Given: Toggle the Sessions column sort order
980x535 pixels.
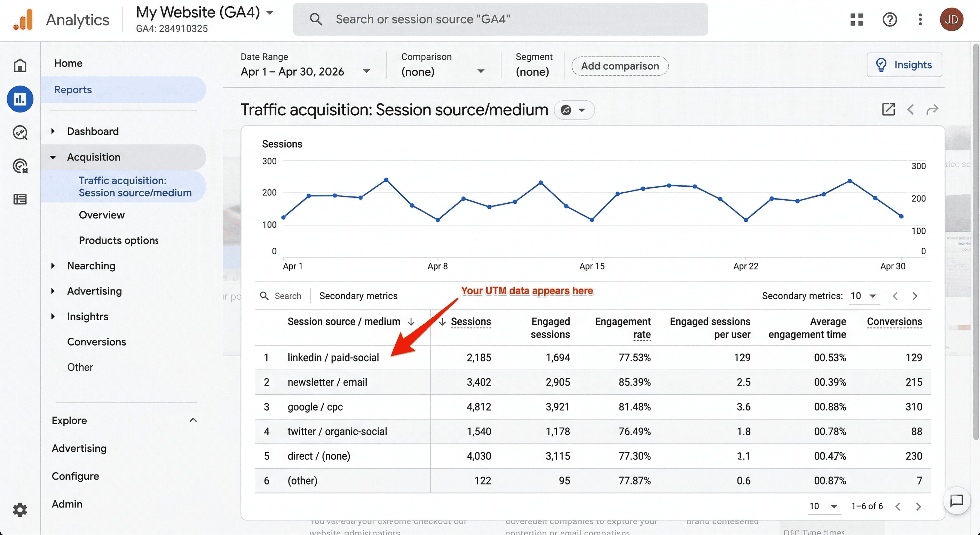Looking at the screenshot, I should pos(442,322).
